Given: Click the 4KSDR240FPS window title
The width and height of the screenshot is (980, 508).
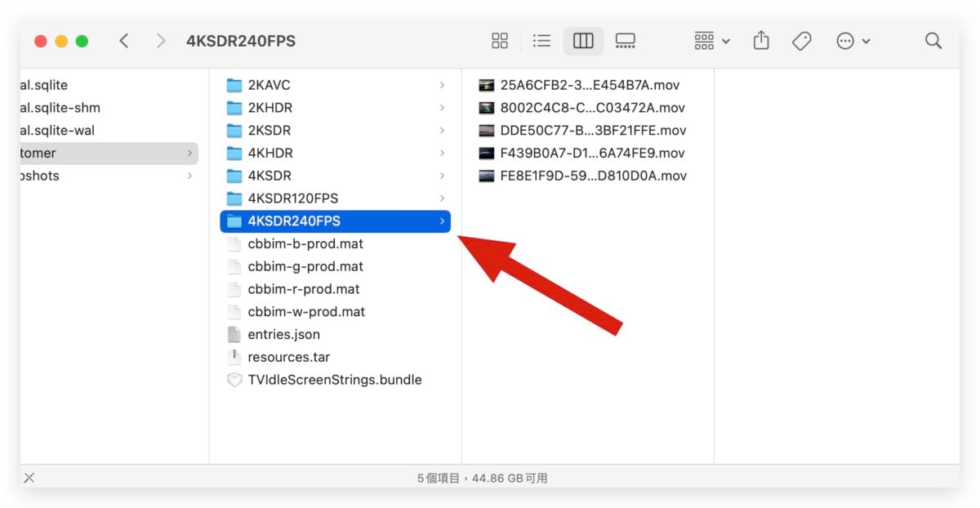Looking at the screenshot, I should [241, 41].
